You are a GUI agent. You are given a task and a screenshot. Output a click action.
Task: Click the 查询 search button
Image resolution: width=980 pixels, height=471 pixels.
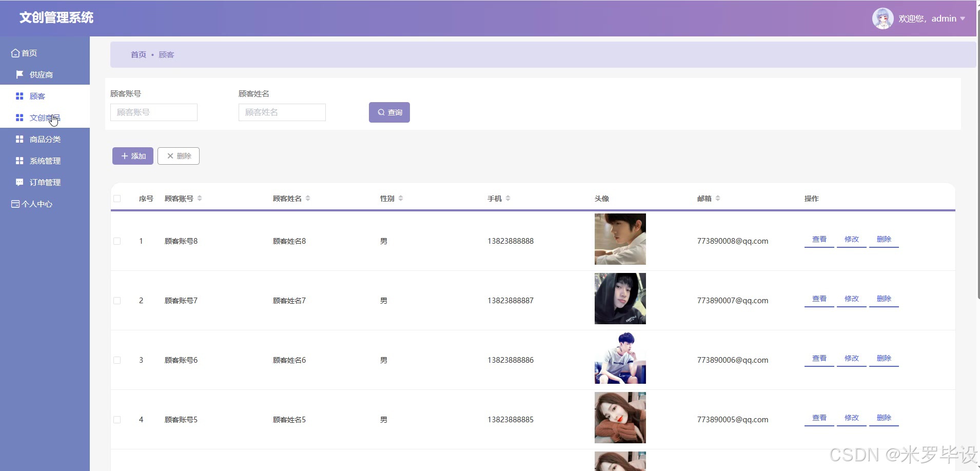pos(389,112)
